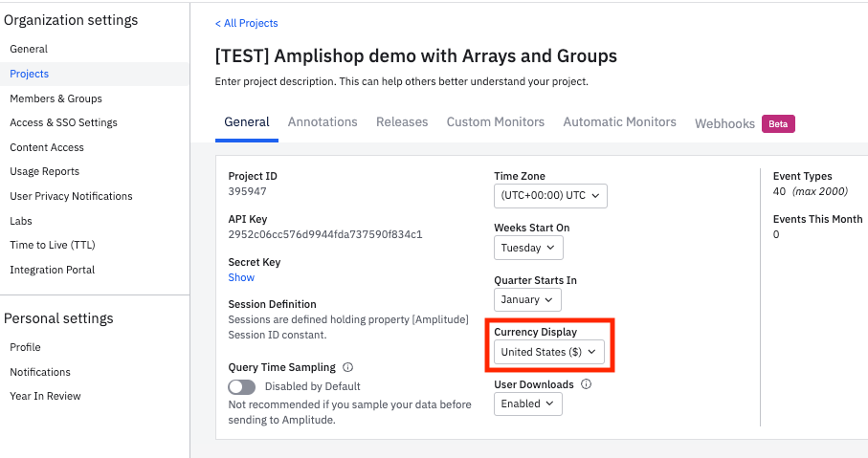868x458 pixels.
Task: Click the Events This Month value 0
Action: [x=776, y=234]
